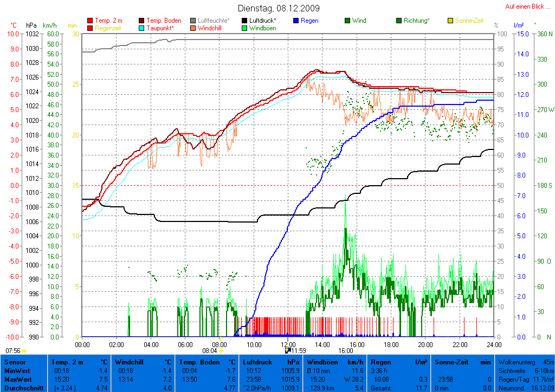This screenshot has width=555, height=392.
Task: Click the black Luftdruck legend square
Action: tap(245, 21)
